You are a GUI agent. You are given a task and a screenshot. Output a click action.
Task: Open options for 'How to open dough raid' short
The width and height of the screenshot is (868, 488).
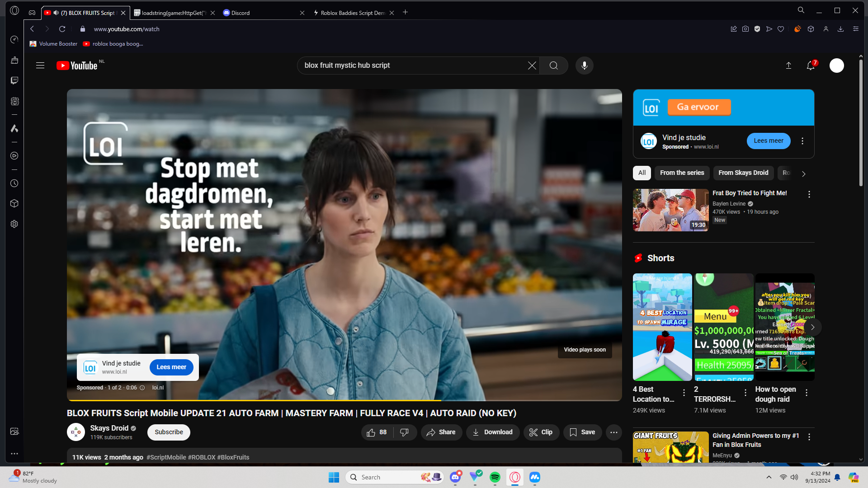tap(807, 393)
